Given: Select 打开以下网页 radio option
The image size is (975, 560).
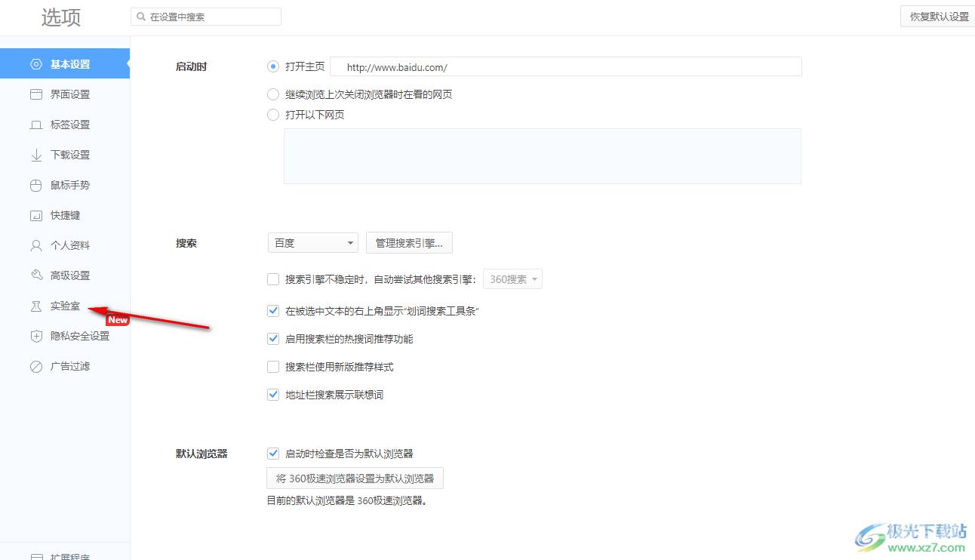Looking at the screenshot, I should click(x=273, y=115).
